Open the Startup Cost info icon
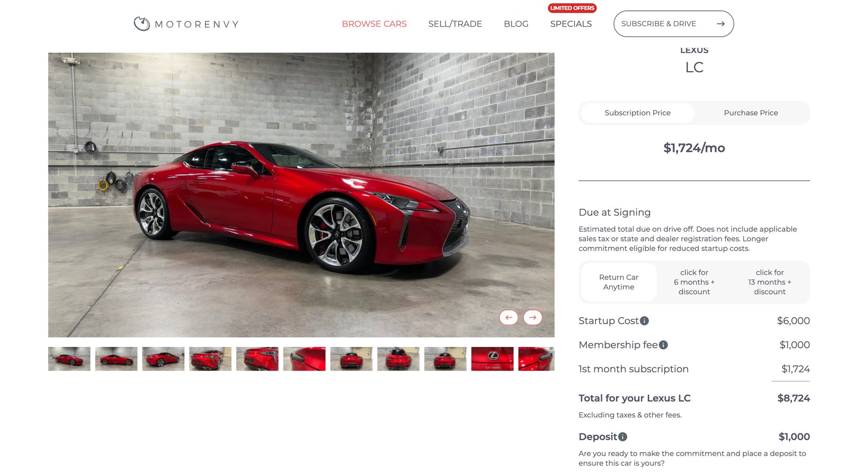The image size is (868, 475). [x=645, y=320]
